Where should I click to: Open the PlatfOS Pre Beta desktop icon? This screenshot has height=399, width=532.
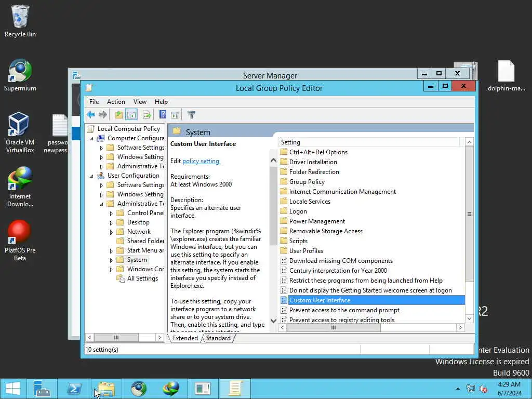tap(20, 241)
